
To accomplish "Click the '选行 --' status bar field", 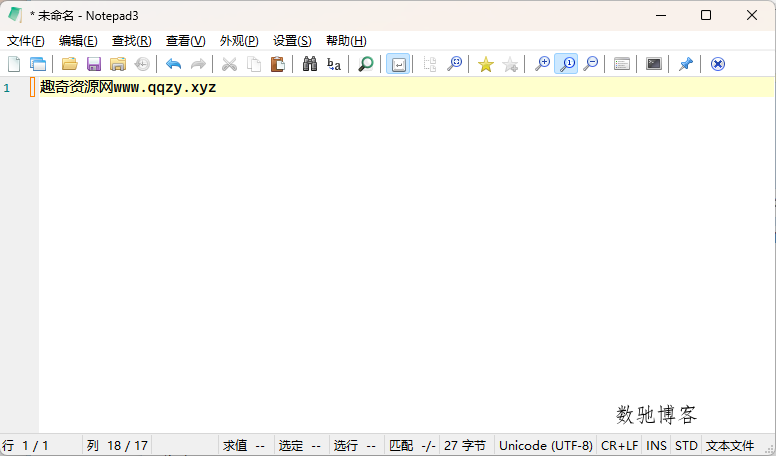I will tap(355, 446).
